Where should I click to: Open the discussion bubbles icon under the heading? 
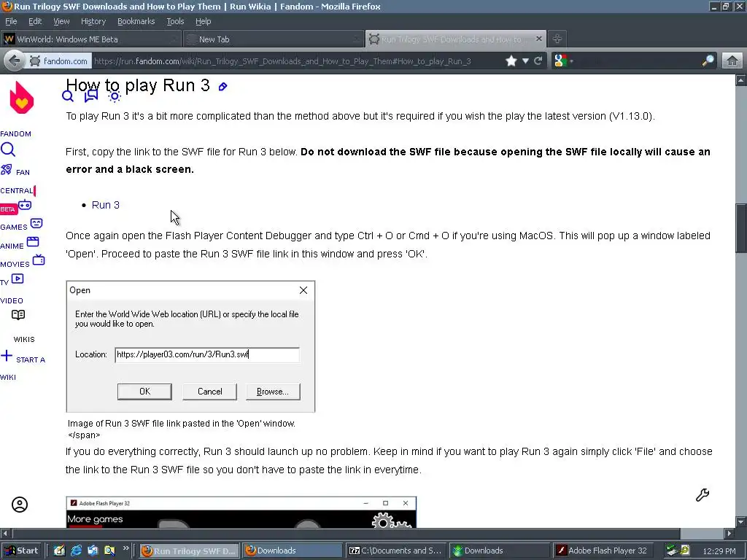click(91, 96)
